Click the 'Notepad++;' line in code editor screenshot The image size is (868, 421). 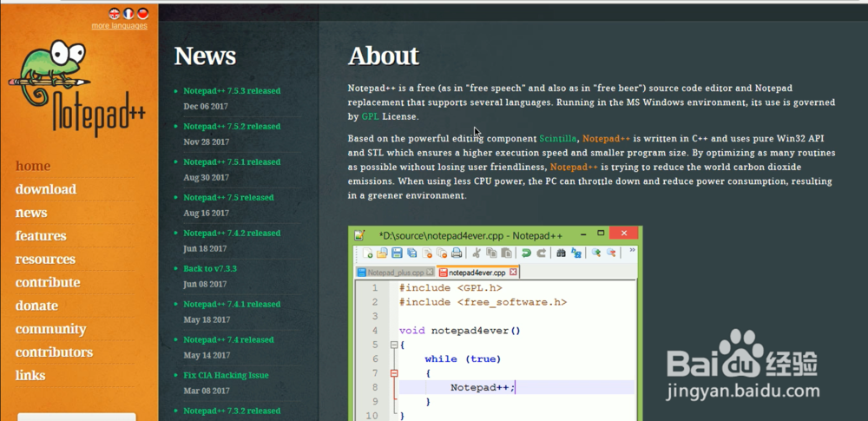coord(483,387)
